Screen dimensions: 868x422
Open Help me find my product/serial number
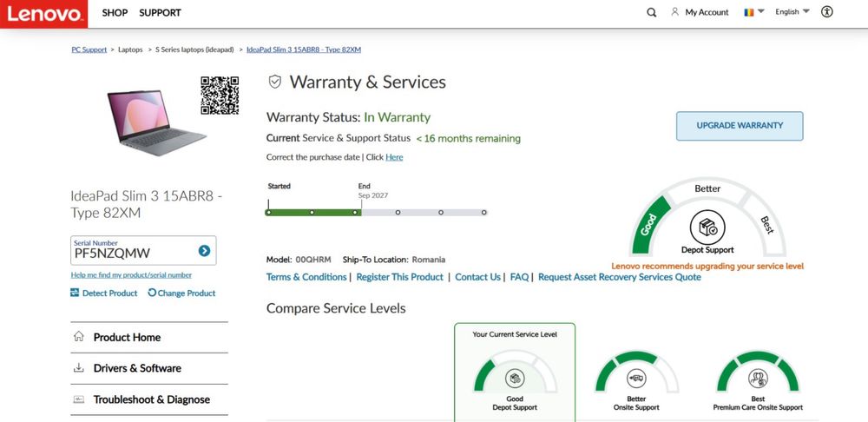pyautogui.click(x=131, y=274)
